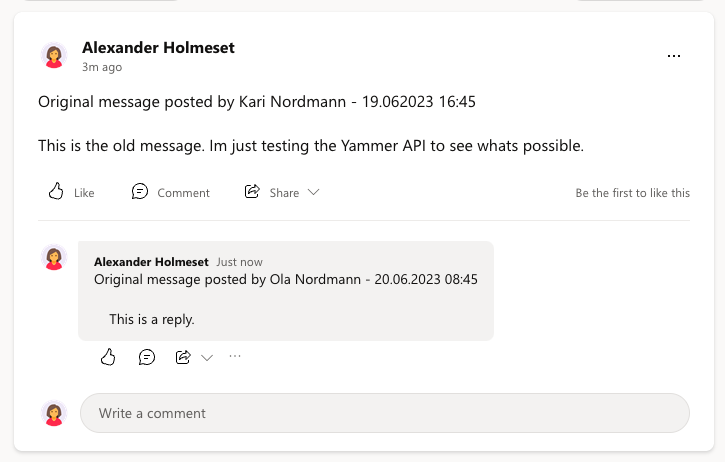Screen dimensions: 725x462
Task: Click into the Write a comment field
Action: click(384, 413)
